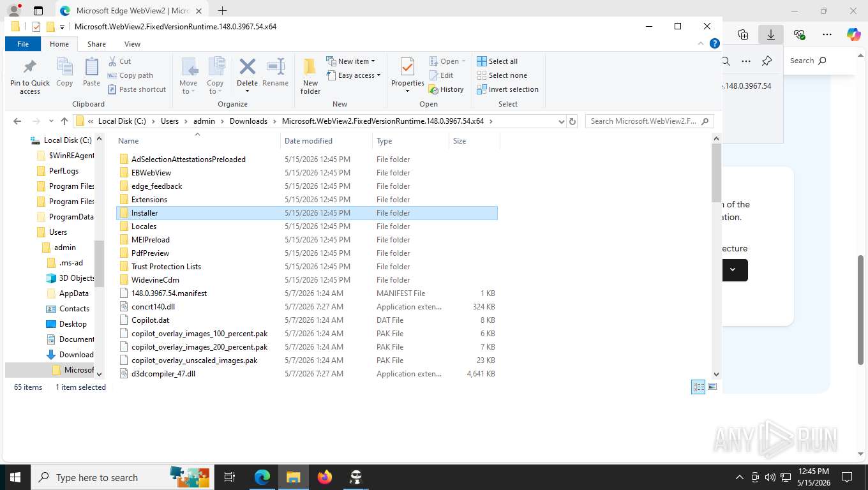Expand the Delete dropdown arrow
The image size is (868, 490).
(247, 91)
